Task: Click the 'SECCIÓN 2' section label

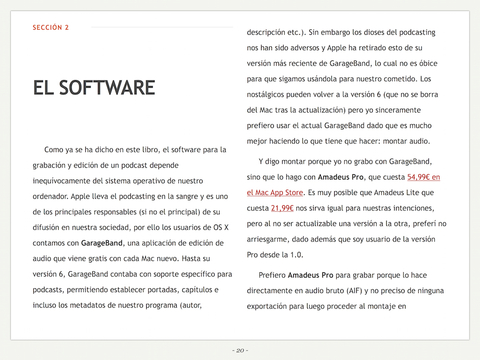Action: coord(51,28)
